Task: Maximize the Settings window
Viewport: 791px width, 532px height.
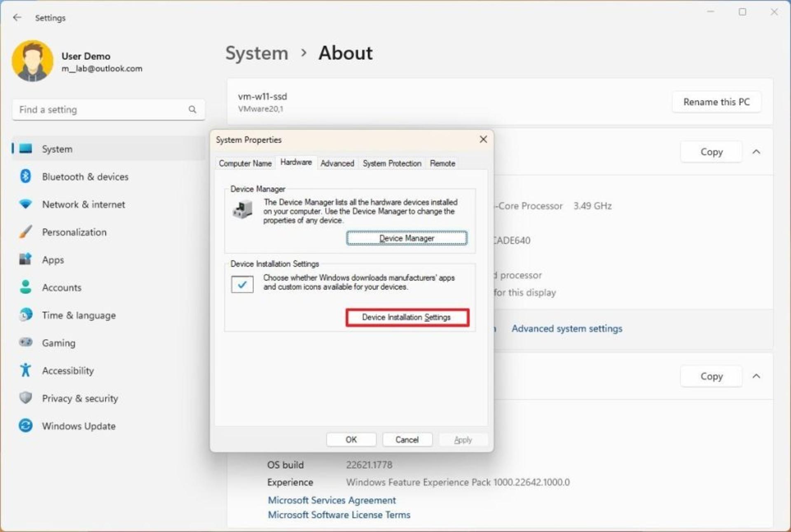Action: point(742,12)
